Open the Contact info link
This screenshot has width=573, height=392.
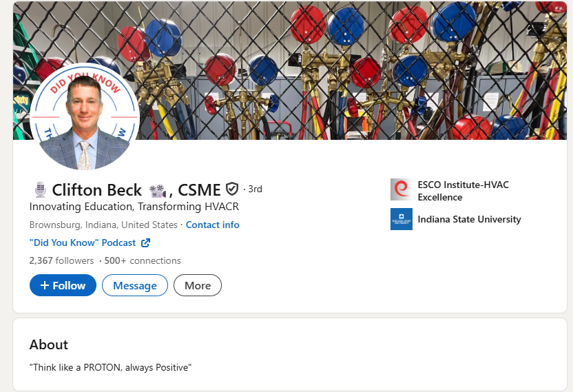(213, 225)
